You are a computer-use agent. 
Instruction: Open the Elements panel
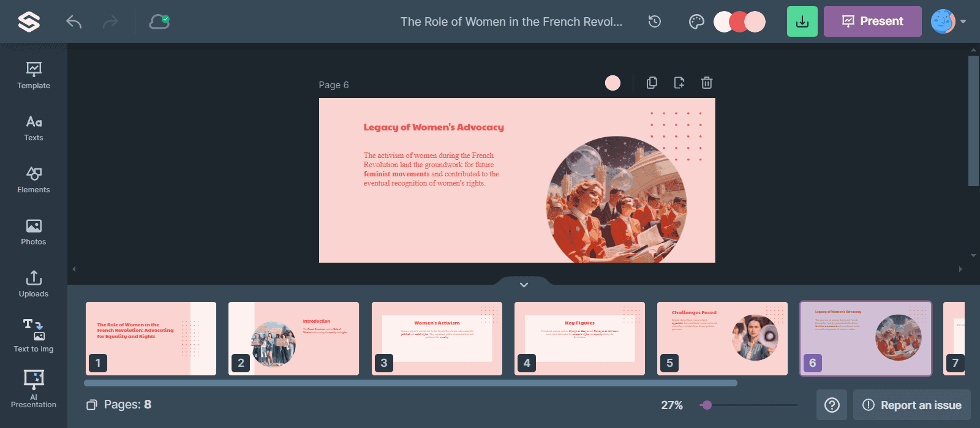point(34,179)
